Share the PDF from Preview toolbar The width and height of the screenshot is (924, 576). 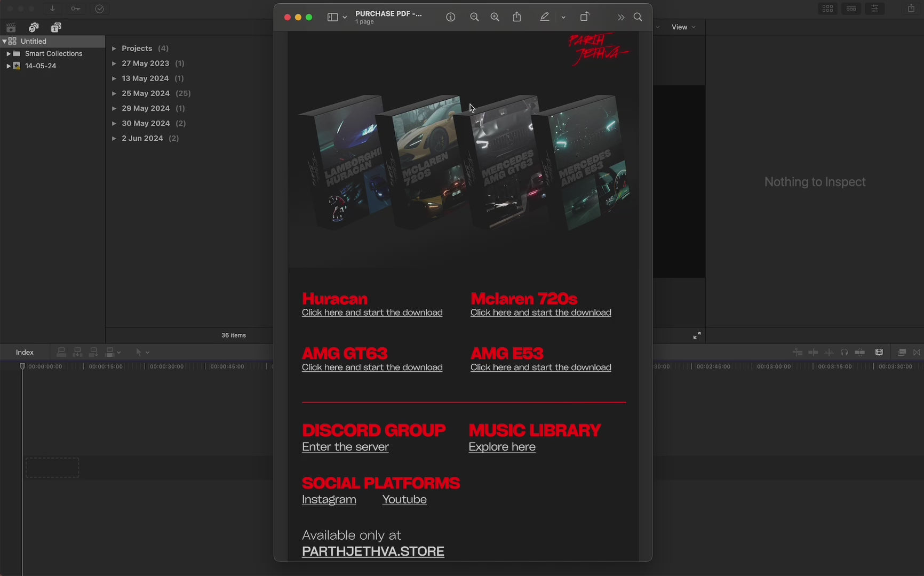[x=517, y=17]
